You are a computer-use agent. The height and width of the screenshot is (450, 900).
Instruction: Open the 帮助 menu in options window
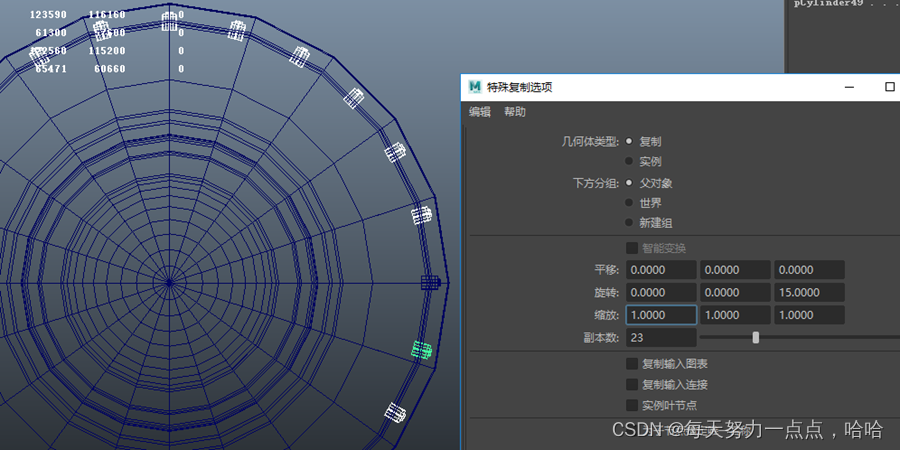pos(515,112)
